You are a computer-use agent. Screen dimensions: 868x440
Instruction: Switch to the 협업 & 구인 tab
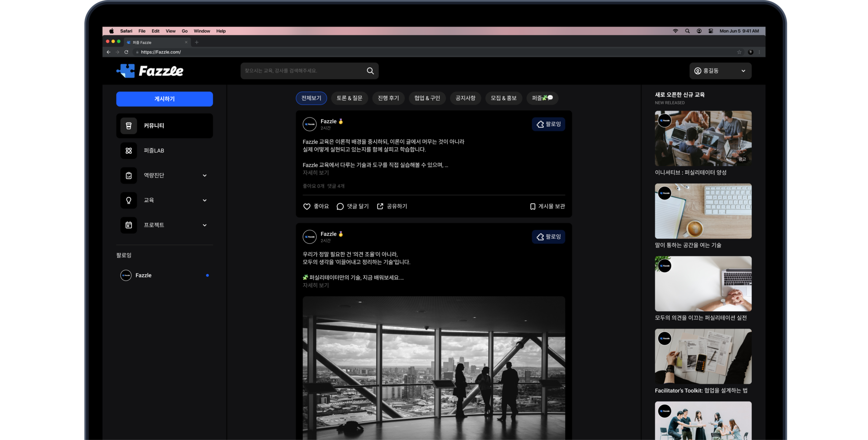[x=427, y=98]
